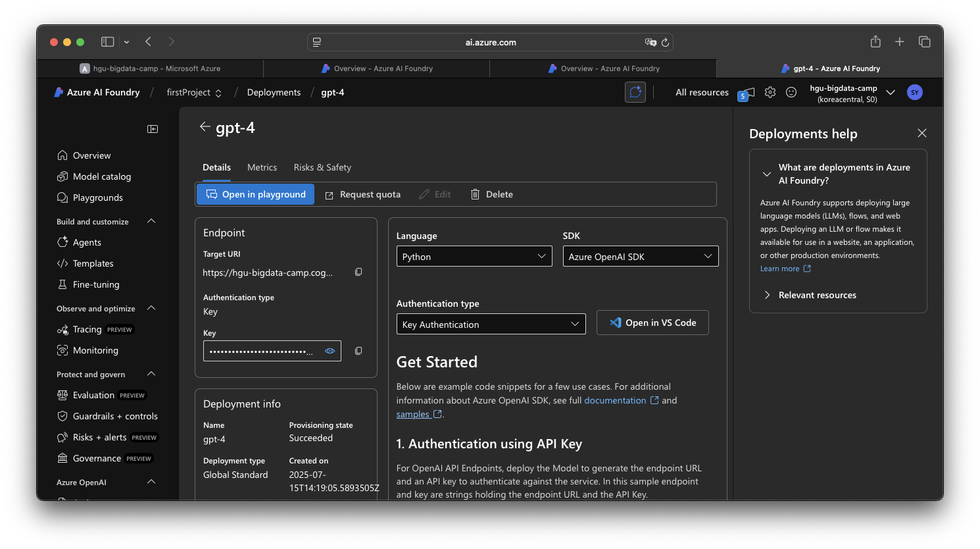Screen dimensions: 980x549
Task: Click Request quota
Action: (362, 194)
